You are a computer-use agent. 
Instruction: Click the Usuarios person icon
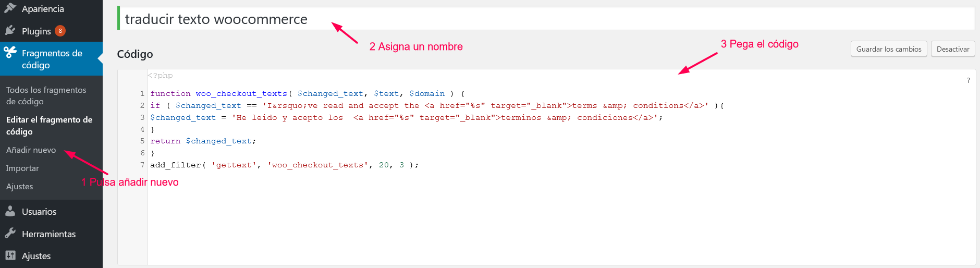[10, 211]
